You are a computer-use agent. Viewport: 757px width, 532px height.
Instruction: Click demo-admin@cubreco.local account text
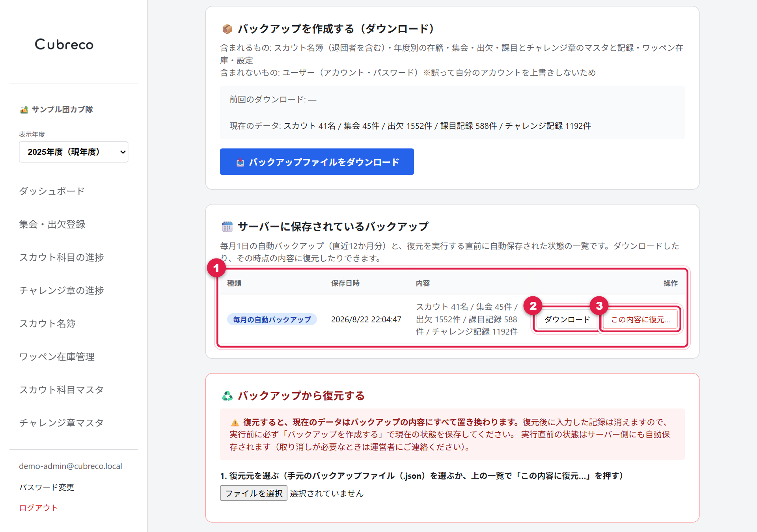tap(71, 466)
